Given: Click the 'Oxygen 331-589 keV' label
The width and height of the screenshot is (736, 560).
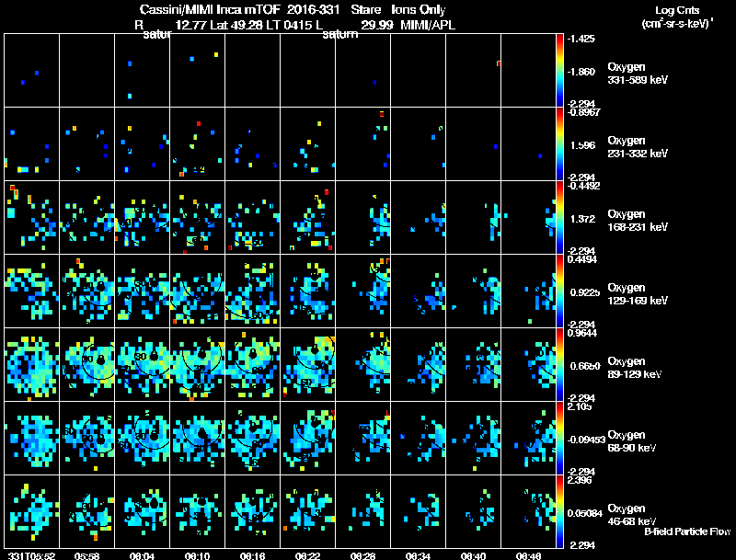Looking at the screenshot, I should coord(638,74).
